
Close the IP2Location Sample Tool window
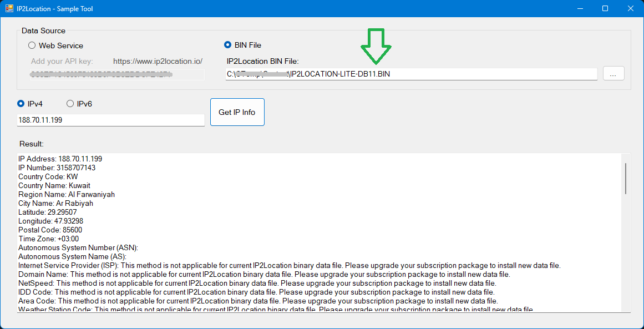[631, 9]
